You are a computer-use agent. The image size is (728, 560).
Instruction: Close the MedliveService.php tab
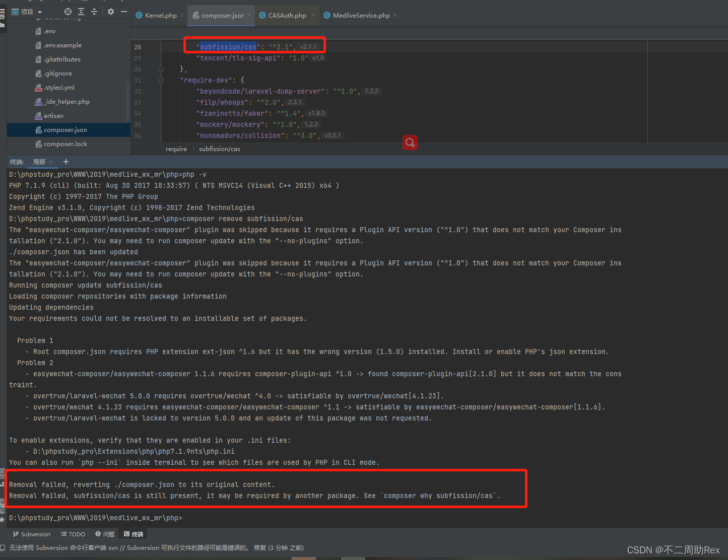[x=395, y=16]
